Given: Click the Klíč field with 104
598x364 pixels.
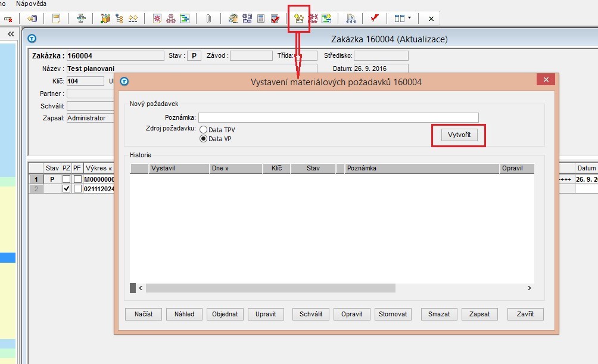Looking at the screenshot, I should (85, 81).
